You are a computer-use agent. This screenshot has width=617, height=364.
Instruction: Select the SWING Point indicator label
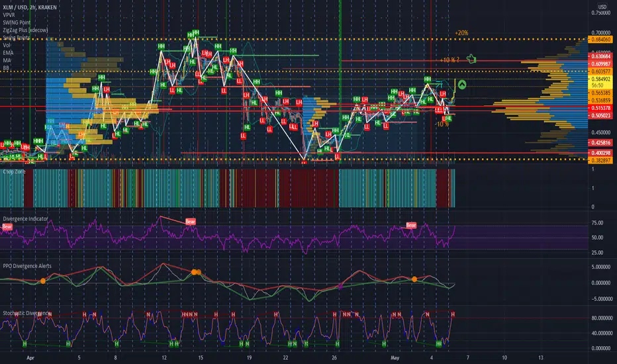click(17, 23)
